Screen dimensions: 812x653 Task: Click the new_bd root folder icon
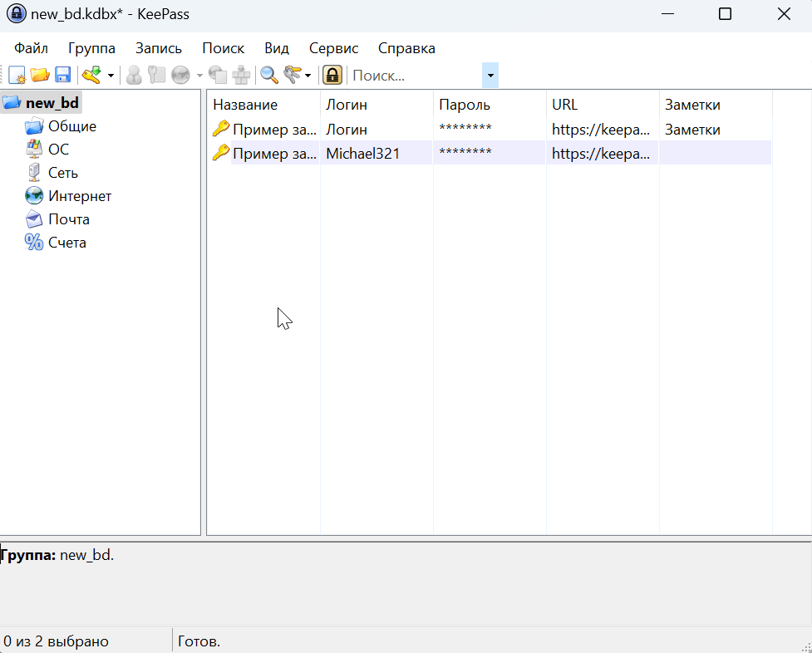[x=12, y=102]
